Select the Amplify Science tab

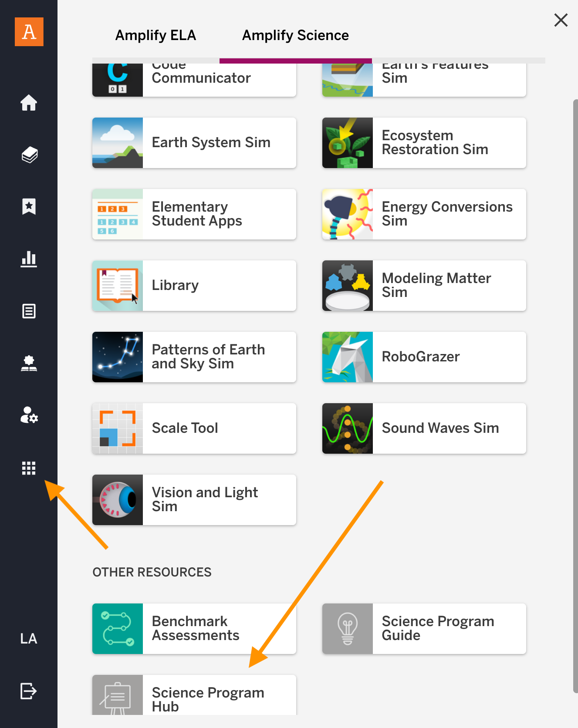[295, 35]
